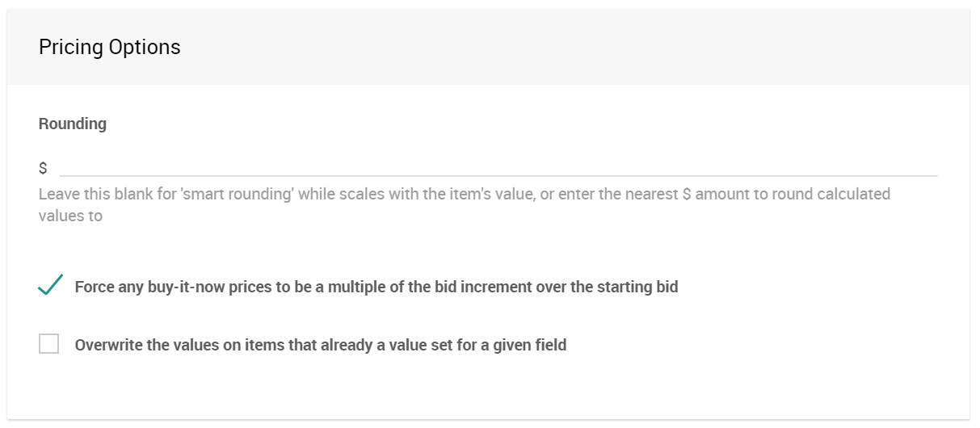Click the 'Force any buy-it-now prices' label

tap(242, 287)
